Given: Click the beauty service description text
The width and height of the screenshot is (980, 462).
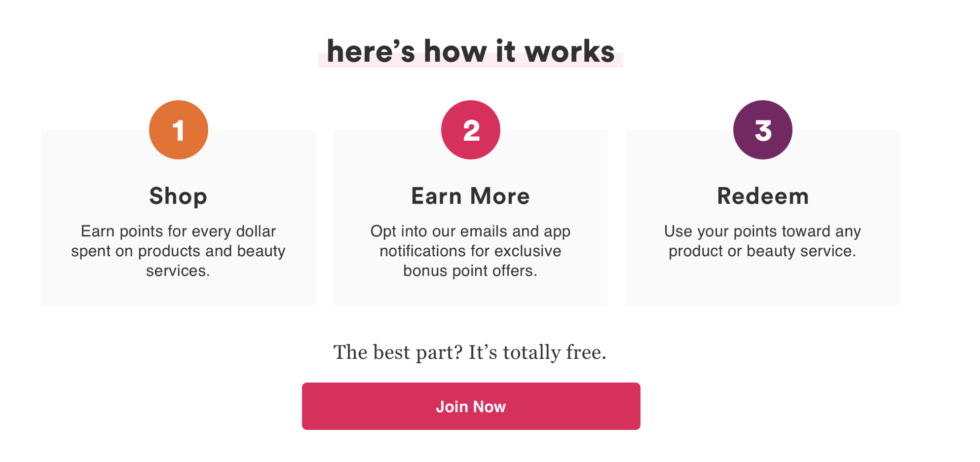Looking at the screenshot, I should click(762, 240).
